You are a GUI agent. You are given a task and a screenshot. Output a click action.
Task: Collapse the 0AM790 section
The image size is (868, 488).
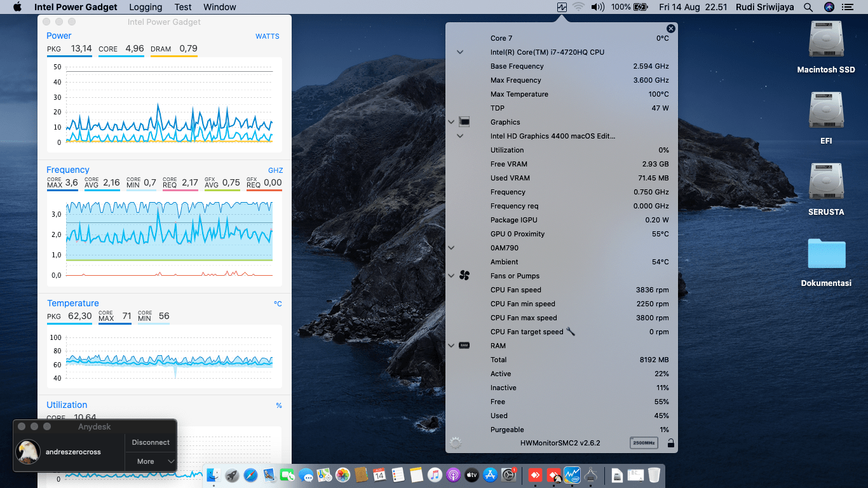coord(451,248)
